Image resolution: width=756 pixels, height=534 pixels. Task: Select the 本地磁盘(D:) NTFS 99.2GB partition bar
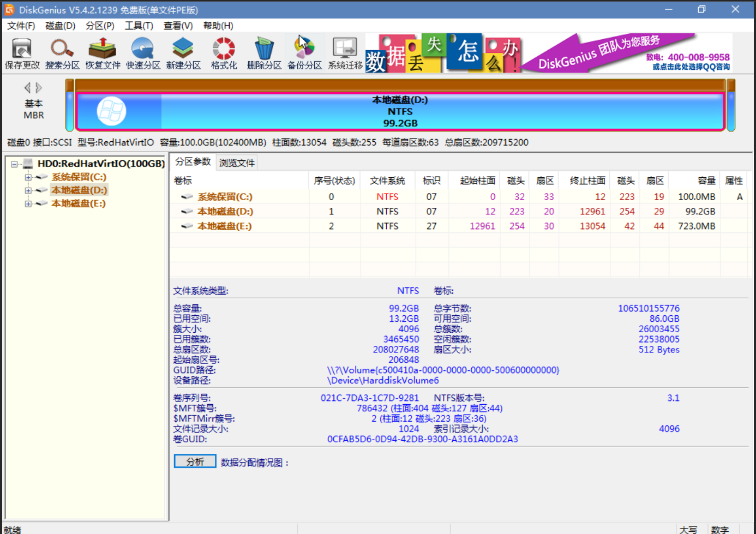(400, 112)
